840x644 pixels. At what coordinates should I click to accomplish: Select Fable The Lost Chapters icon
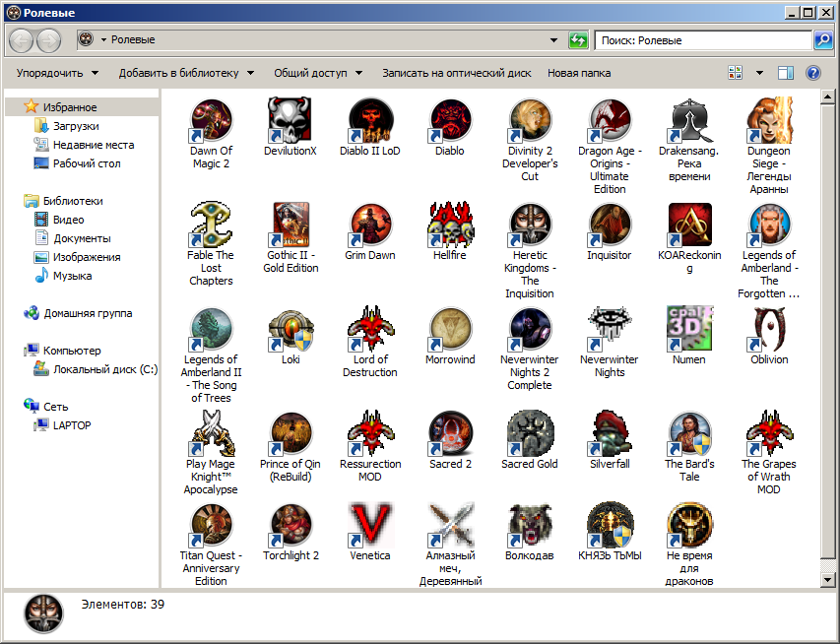(x=211, y=225)
